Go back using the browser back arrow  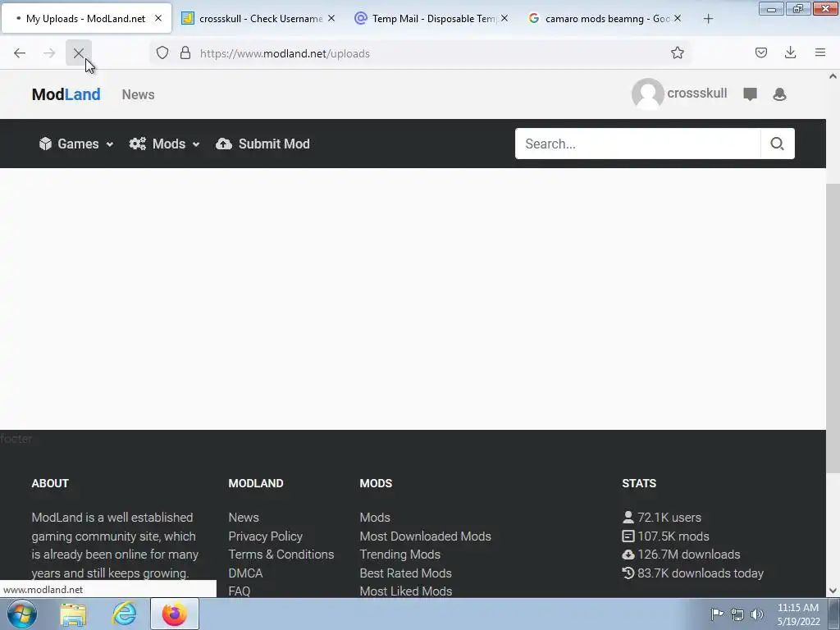pyautogui.click(x=20, y=53)
